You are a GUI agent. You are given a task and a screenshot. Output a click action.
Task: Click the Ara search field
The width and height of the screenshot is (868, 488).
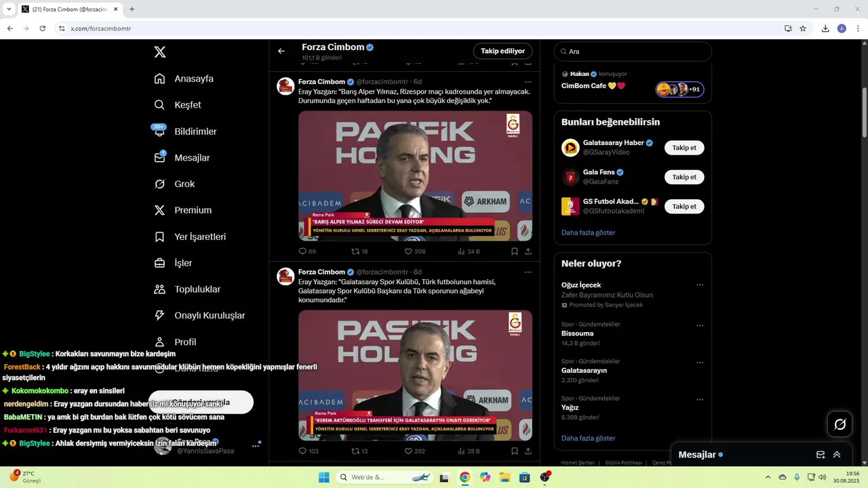[633, 52]
